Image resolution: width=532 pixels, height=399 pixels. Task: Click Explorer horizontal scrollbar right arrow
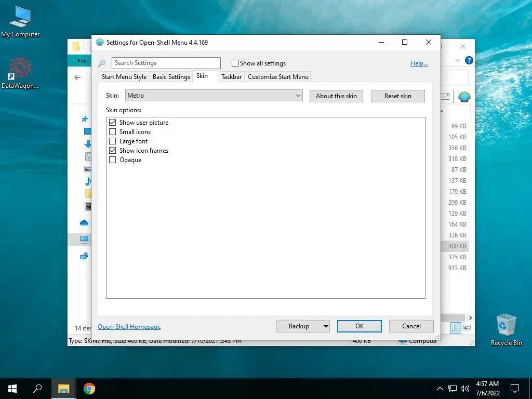[470, 317]
